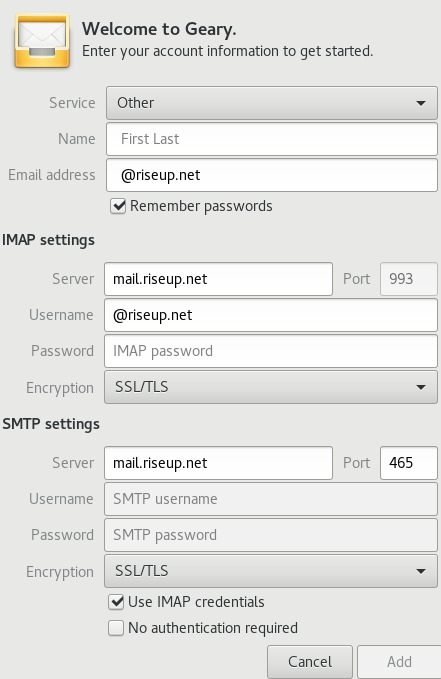
Task: Click the SMTP Port field showing 465
Action: pyautogui.click(x=409, y=463)
